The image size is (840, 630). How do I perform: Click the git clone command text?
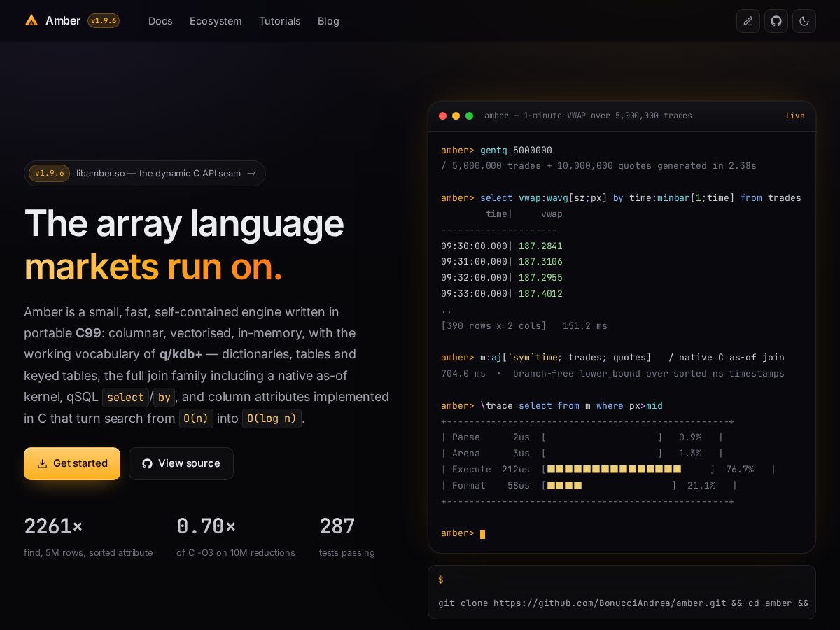(623, 603)
